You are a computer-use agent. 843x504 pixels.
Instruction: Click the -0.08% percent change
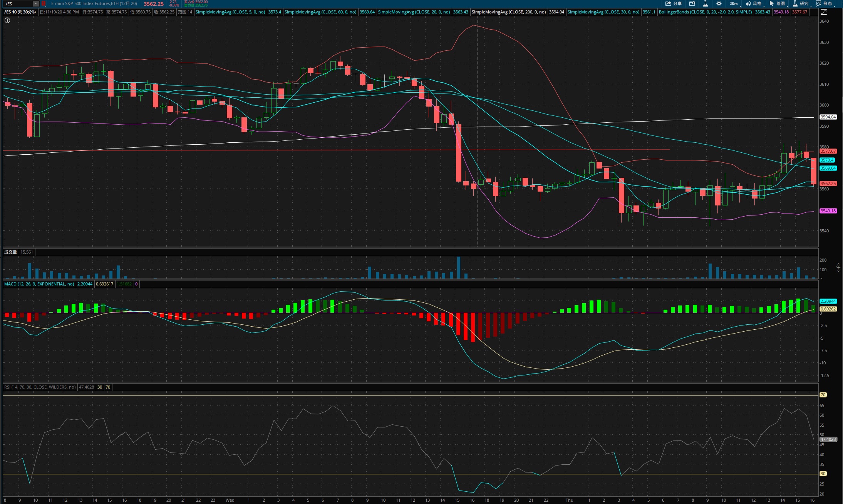click(174, 5)
